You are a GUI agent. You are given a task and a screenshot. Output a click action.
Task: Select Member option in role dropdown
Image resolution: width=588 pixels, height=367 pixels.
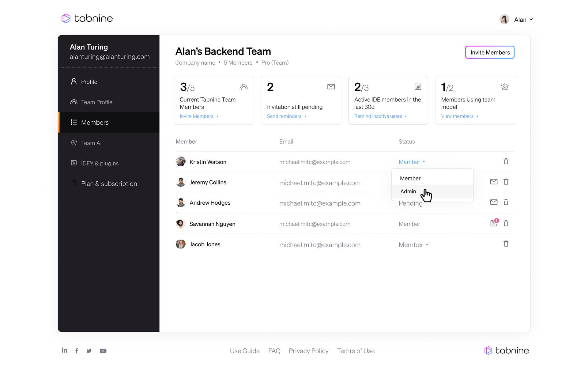point(410,178)
